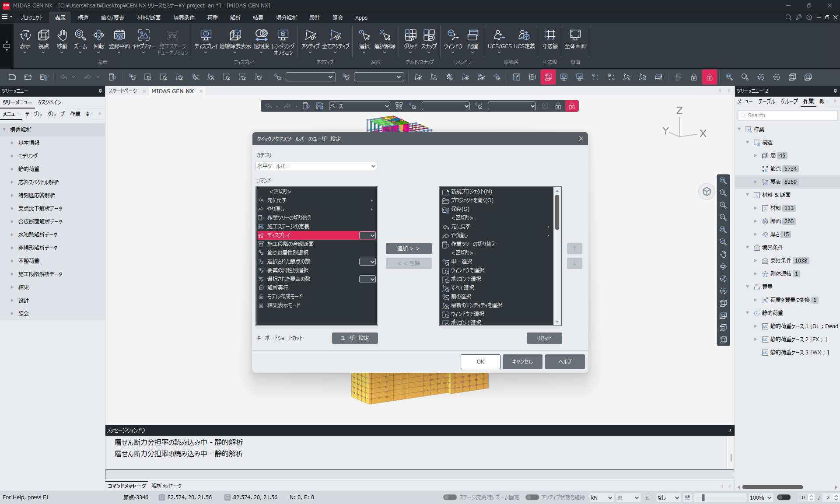Viewport: 840px width, 504px height.
Task: Click the right command list vertical scrollbar
Action: pos(557,256)
